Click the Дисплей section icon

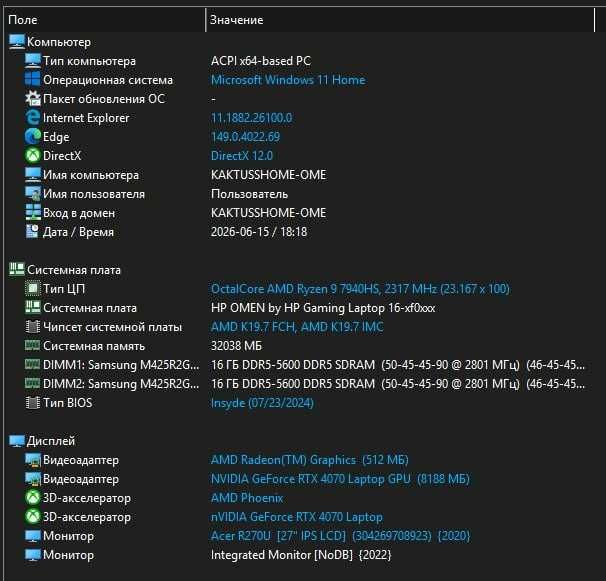click(17, 441)
